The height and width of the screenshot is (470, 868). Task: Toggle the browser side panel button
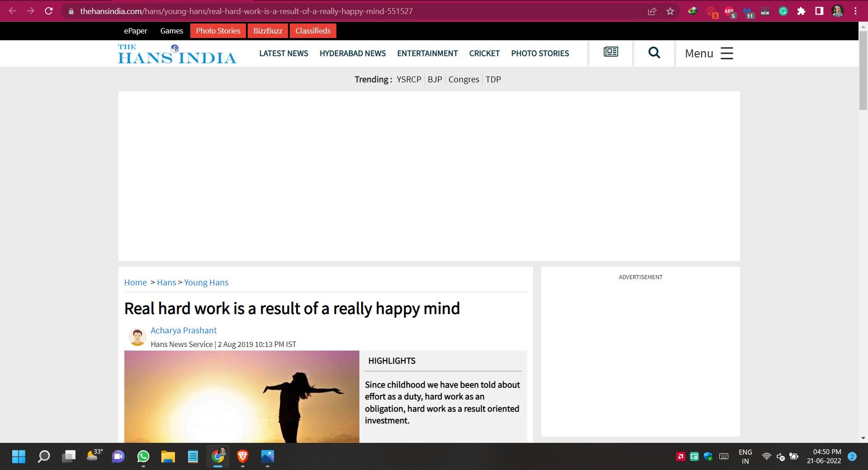819,11
